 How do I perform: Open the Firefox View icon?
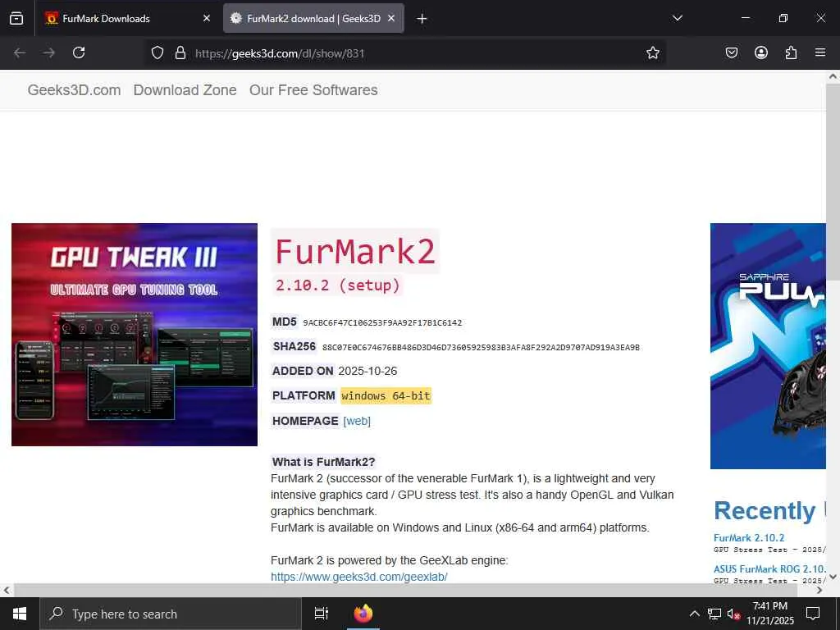[x=16, y=19]
